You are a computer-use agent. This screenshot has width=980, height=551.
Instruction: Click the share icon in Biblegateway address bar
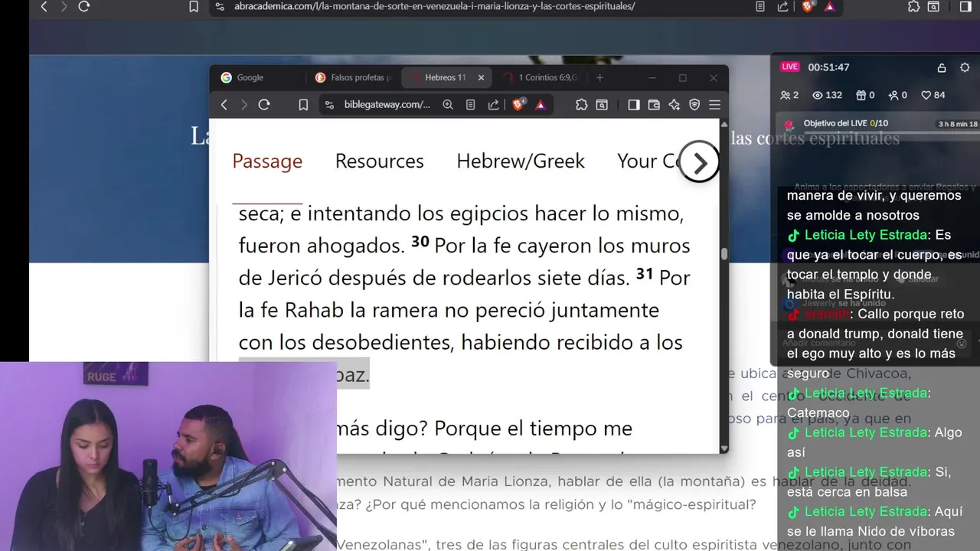[x=494, y=105]
